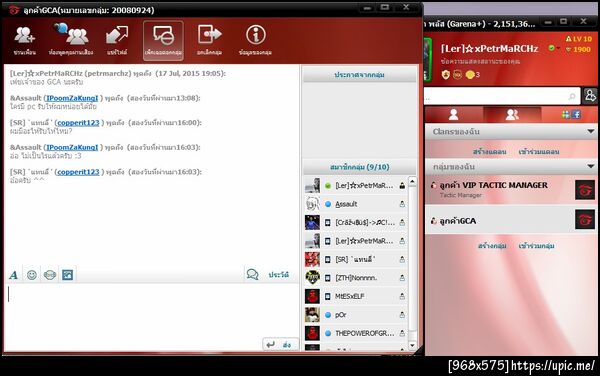Click the เข้าร่วมกลุ่ม join group link
Image resolution: width=600 pixels, height=376 pixels.
[536, 246]
